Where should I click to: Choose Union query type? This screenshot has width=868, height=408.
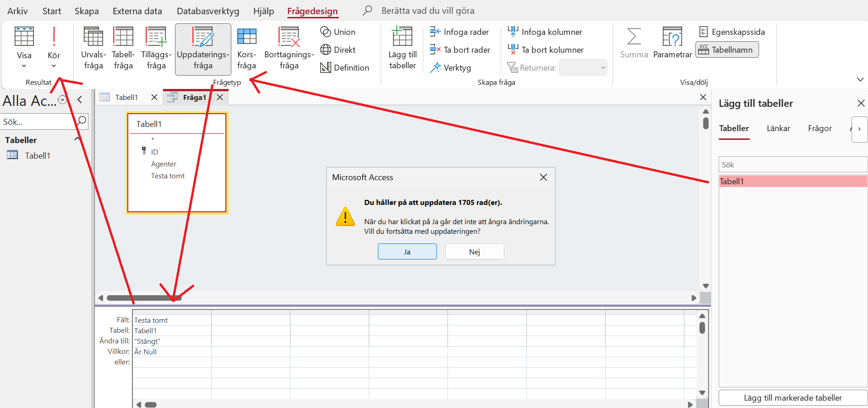pyautogui.click(x=338, y=32)
